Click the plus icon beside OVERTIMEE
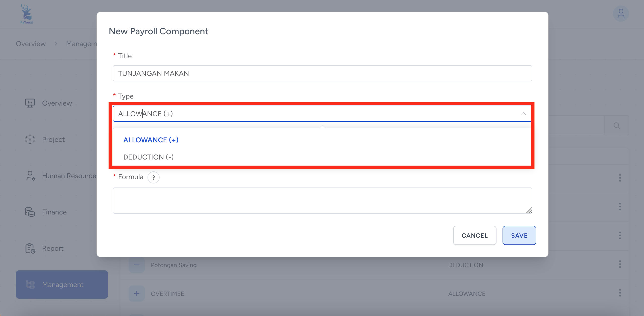The image size is (644, 316). (x=136, y=294)
